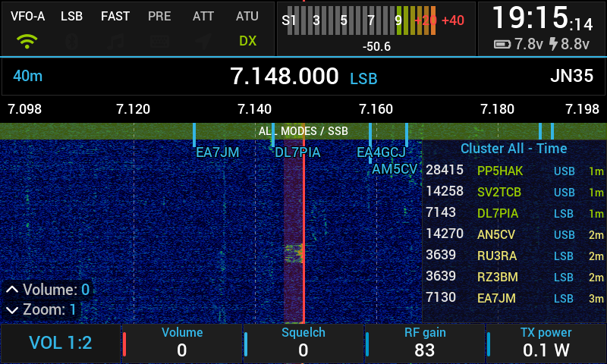
Task: Tap the 19:15 clock display
Action: click(x=542, y=17)
